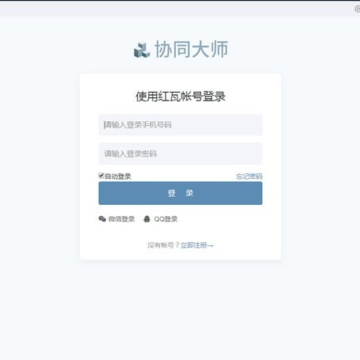The image size is (360, 360).
Task: Open the 忘记密码 link
Action: tap(249, 176)
